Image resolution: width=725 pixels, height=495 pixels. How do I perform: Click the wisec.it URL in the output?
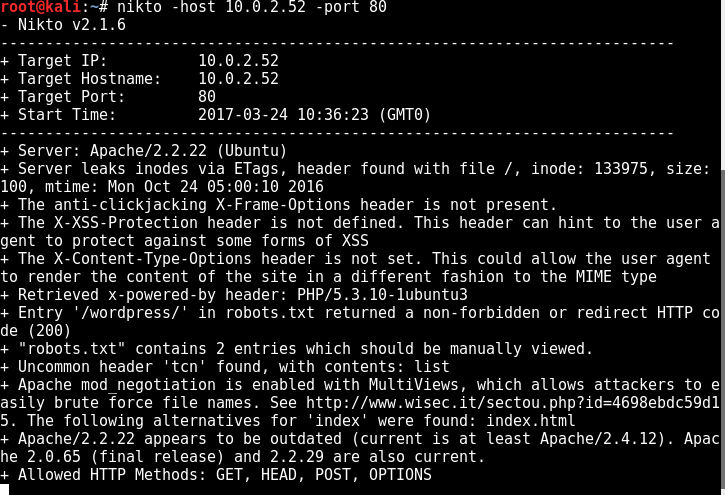coord(512,403)
